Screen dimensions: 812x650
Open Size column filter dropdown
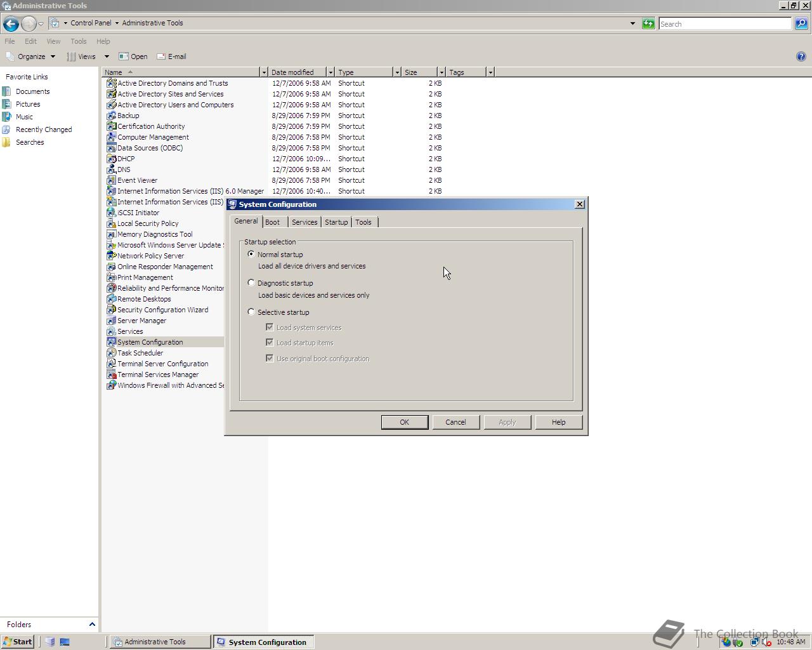(x=442, y=72)
